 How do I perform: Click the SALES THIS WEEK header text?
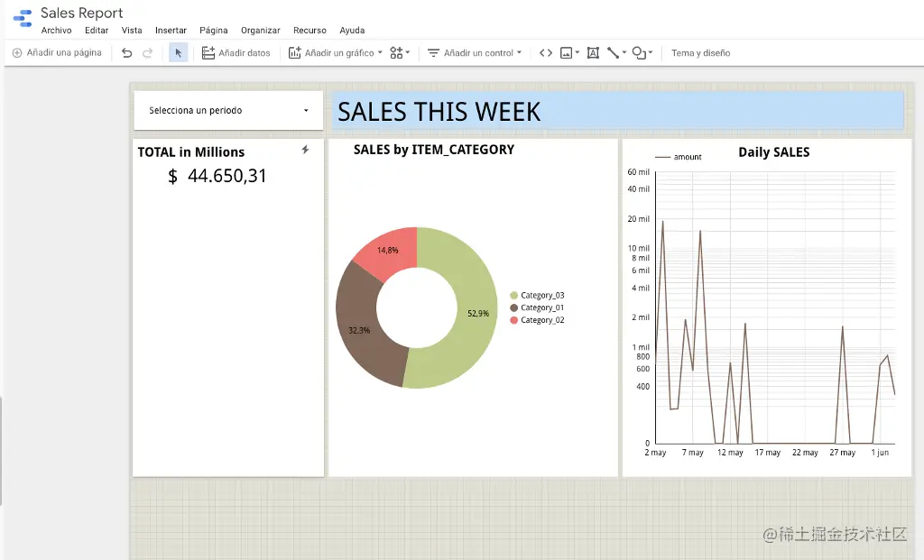[x=439, y=112]
